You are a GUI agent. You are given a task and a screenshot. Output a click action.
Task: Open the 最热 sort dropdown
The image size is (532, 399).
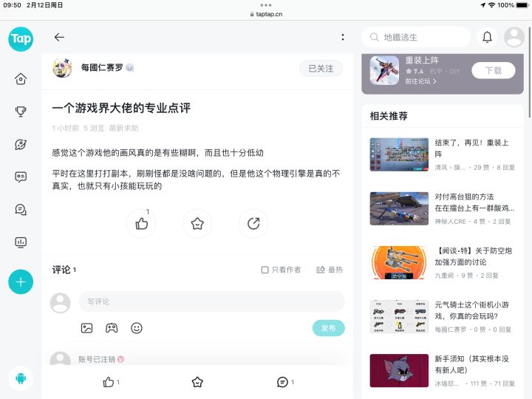(x=329, y=270)
